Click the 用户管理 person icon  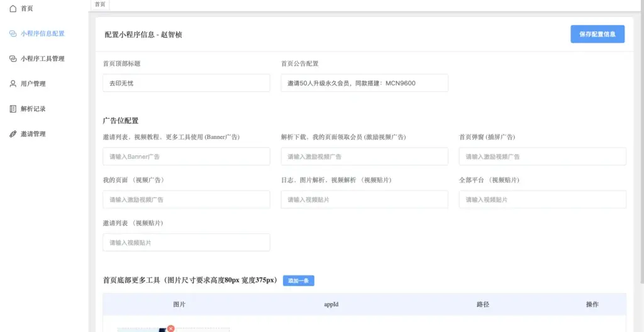[x=13, y=84]
